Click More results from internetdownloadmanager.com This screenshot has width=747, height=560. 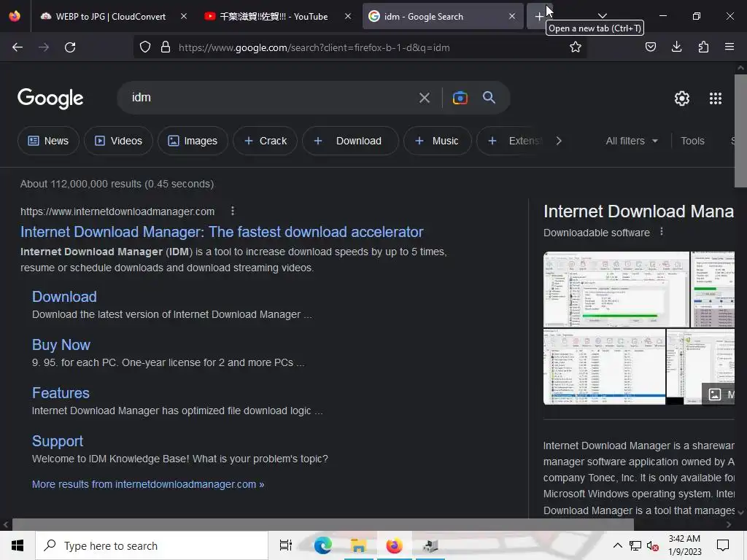click(147, 484)
